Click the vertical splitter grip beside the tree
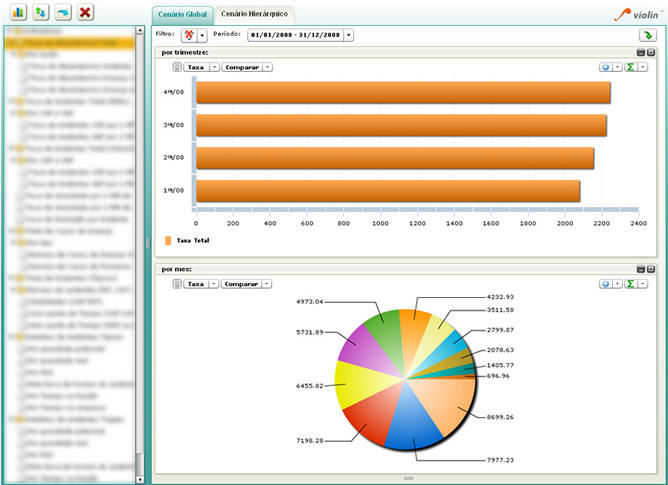Image resolution: width=668 pixels, height=485 pixels. click(147, 243)
